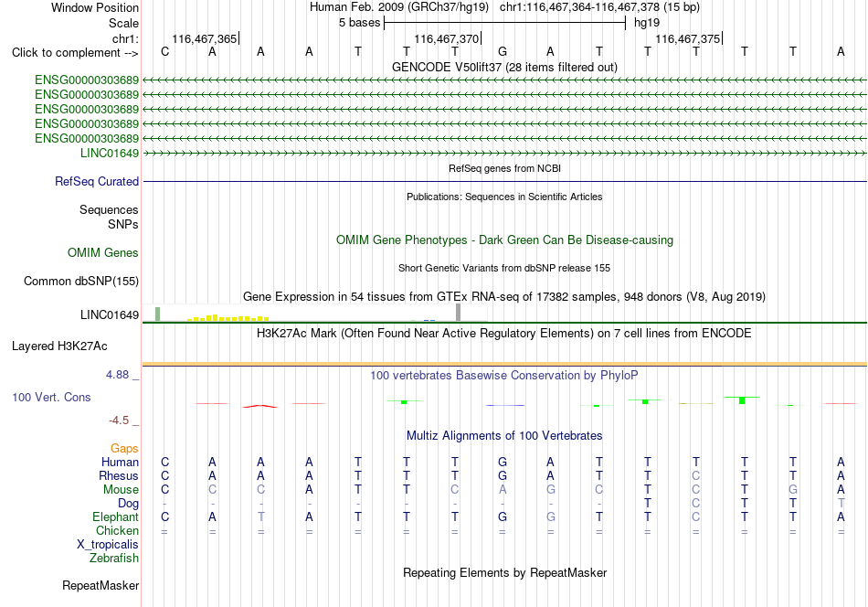Click the green LINC01649 gene label
Image resolution: width=868 pixels, height=607 pixels.
(110, 153)
